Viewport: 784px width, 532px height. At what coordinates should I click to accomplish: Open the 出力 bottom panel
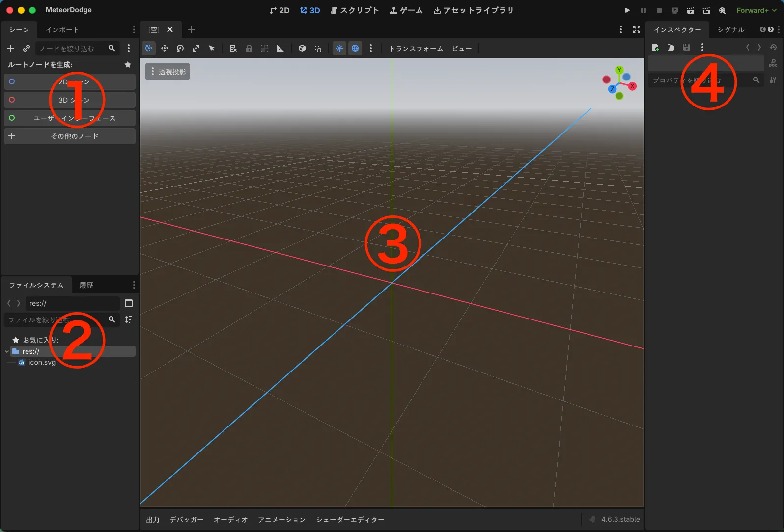coord(153,520)
